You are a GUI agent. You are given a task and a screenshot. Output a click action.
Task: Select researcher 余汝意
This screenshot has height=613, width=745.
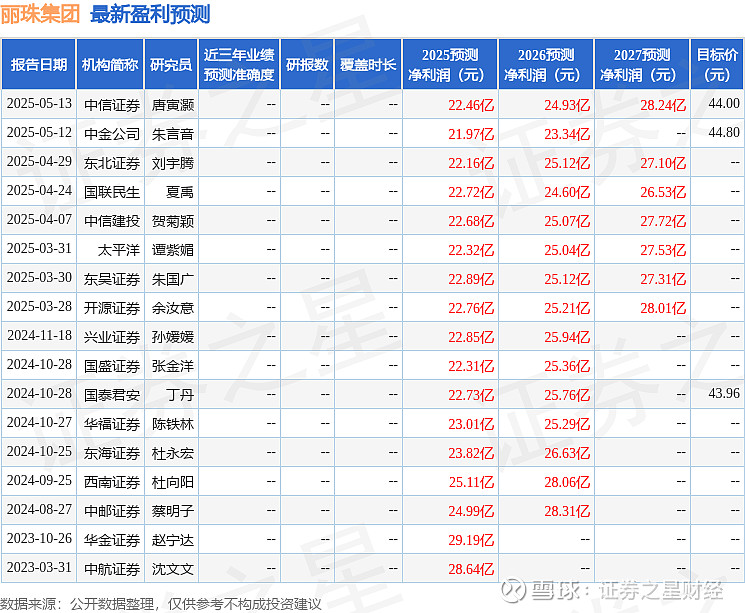[x=173, y=308]
